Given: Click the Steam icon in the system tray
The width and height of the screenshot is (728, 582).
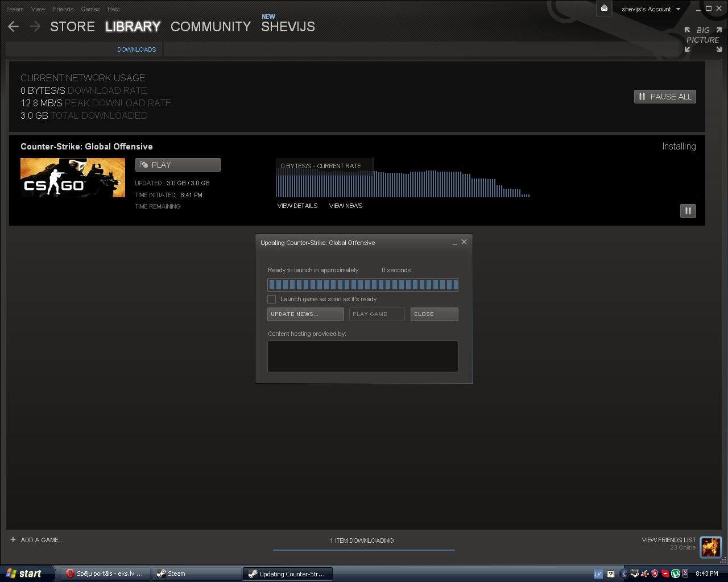Looking at the screenshot, I should 635,573.
